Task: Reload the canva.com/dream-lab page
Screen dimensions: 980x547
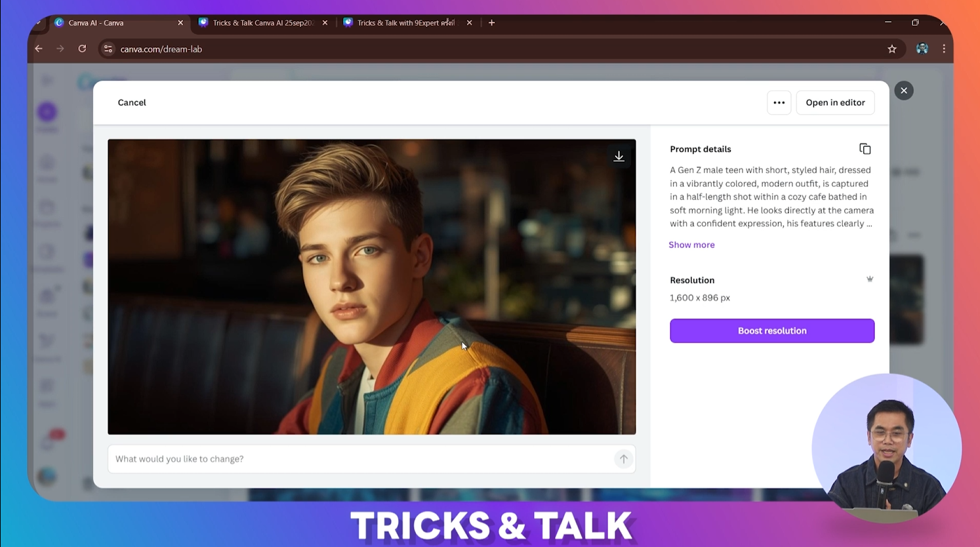Action: (x=81, y=49)
